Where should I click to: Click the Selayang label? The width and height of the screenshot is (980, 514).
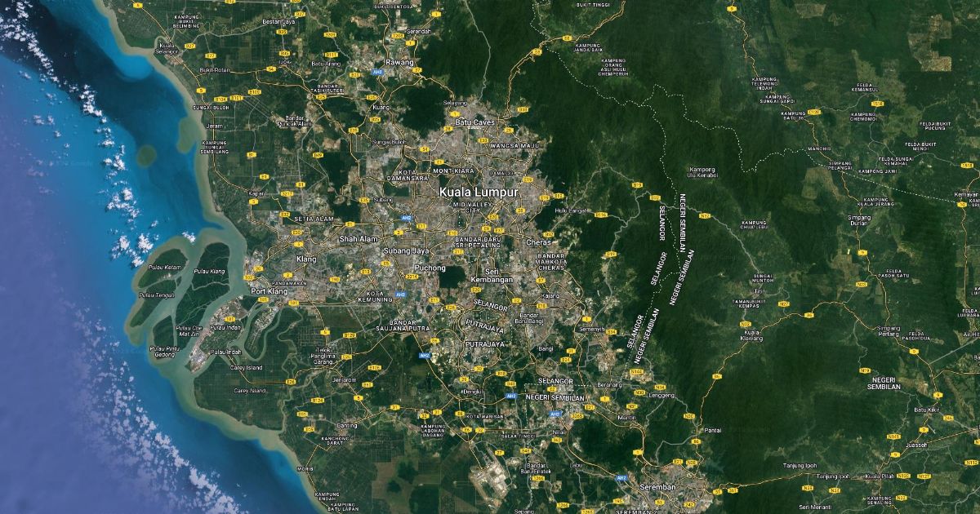(x=454, y=103)
